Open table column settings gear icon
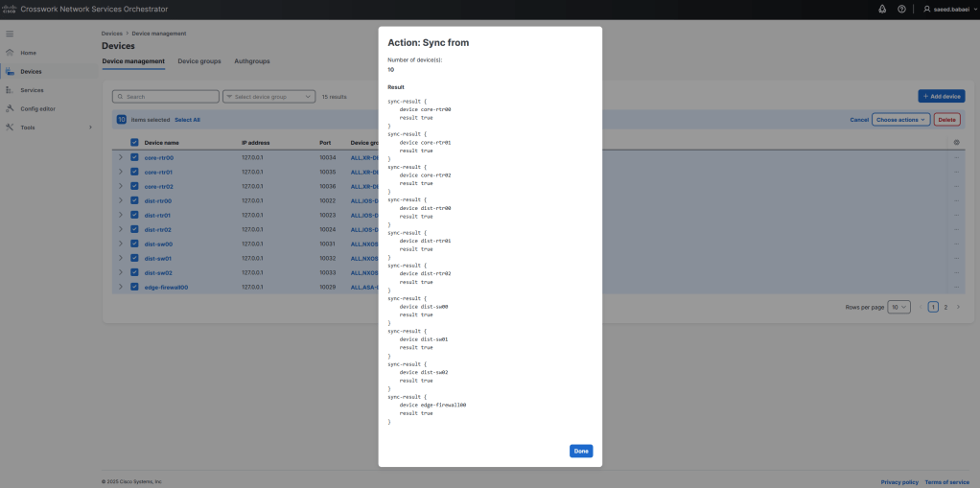The width and height of the screenshot is (980, 488). (x=956, y=142)
